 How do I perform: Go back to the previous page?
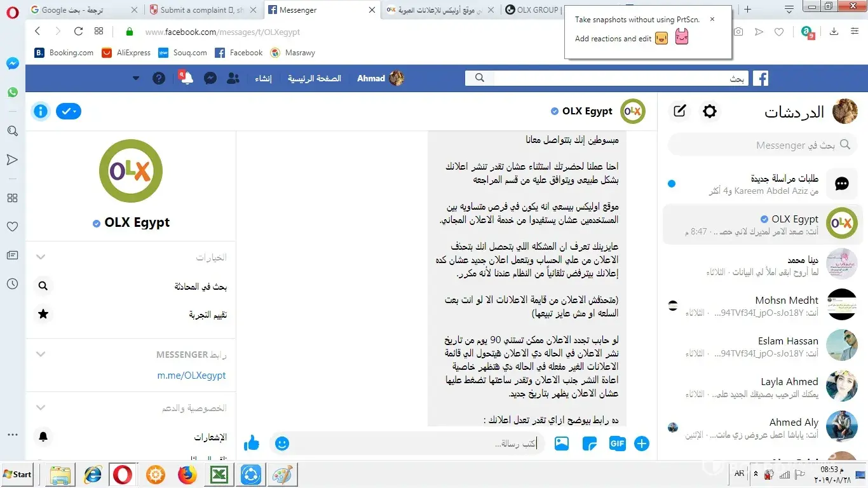[x=37, y=32]
